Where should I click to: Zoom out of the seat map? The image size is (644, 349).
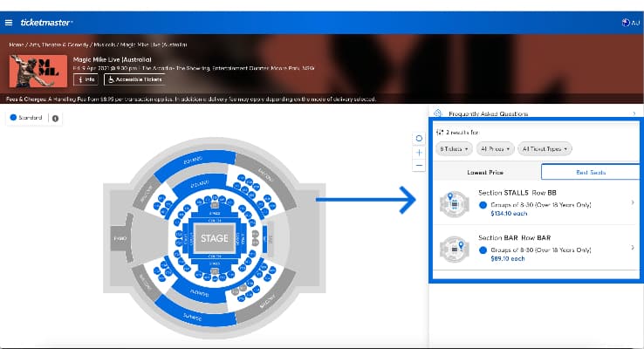pos(419,165)
